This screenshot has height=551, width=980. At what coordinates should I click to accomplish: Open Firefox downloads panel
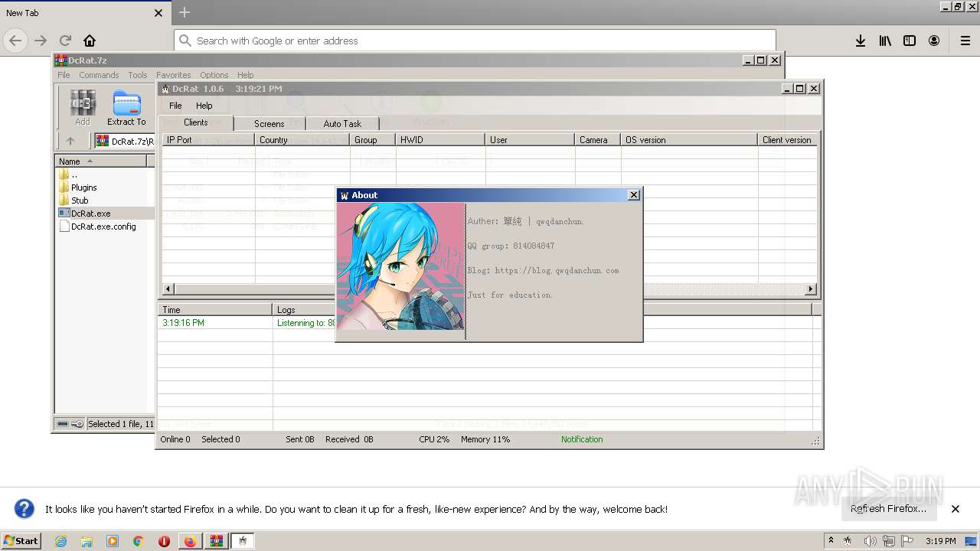pos(861,41)
